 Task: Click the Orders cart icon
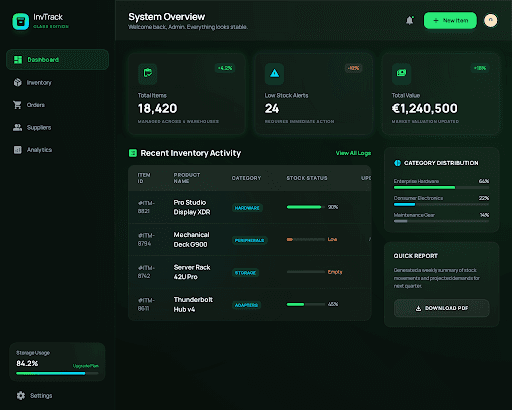click(17, 105)
